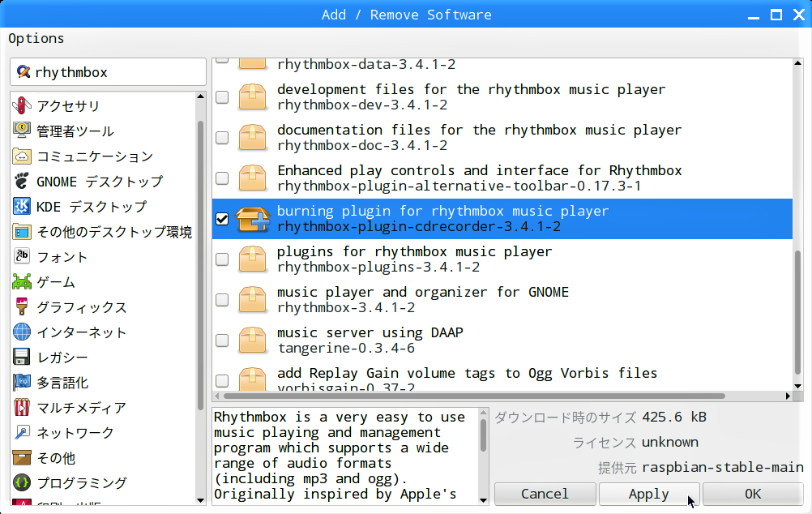
Task: Click the package list scroll-down arrow
Action: [797, 386]
